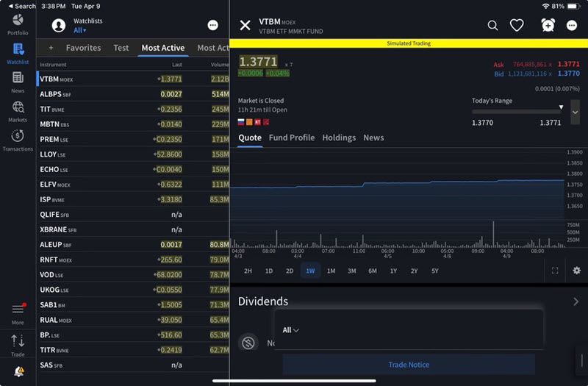This screenshot has width=588, height=386.
Task: Open the alerts bell icon in sidebar
Action: pos(19,371)
